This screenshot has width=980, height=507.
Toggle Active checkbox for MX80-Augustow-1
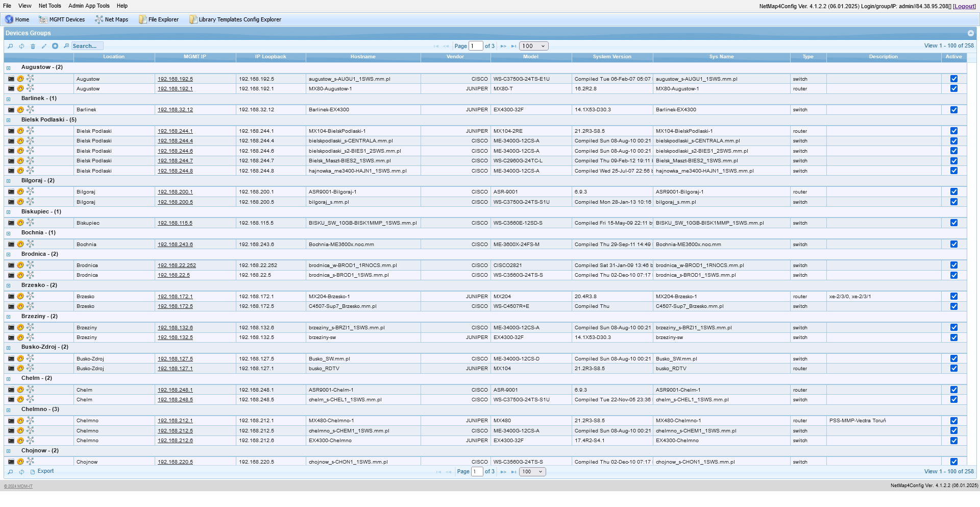pos(954,89)
